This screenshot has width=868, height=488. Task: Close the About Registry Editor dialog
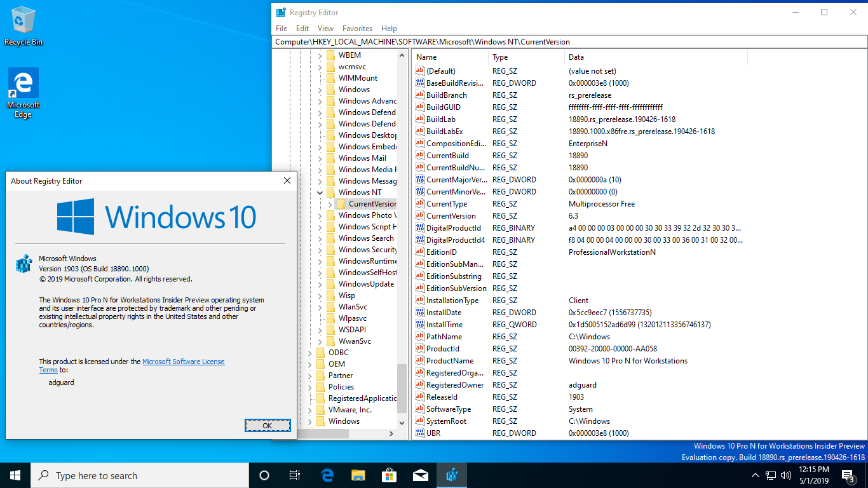tap(287, 181)
